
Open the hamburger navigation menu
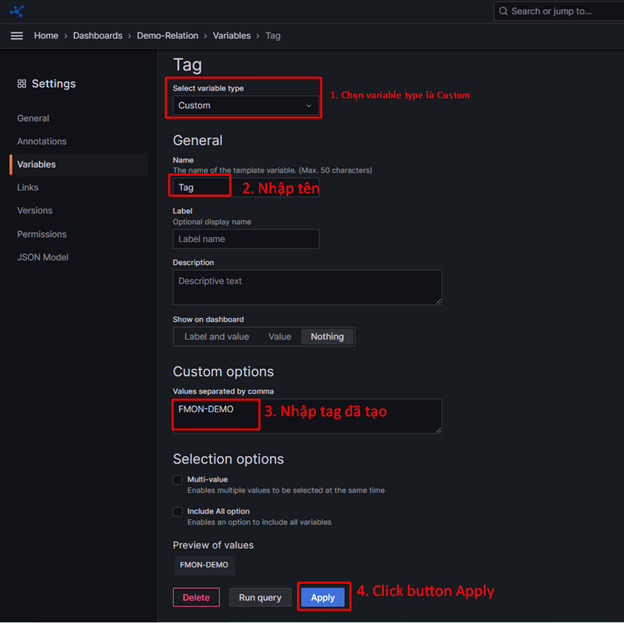(x=16, y=35)
